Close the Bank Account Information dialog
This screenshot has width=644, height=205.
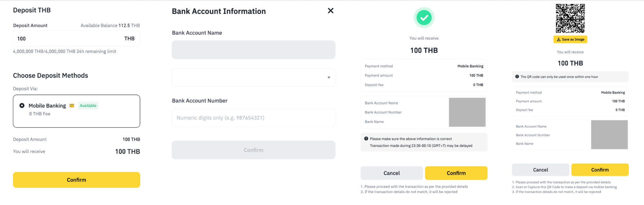330,11
